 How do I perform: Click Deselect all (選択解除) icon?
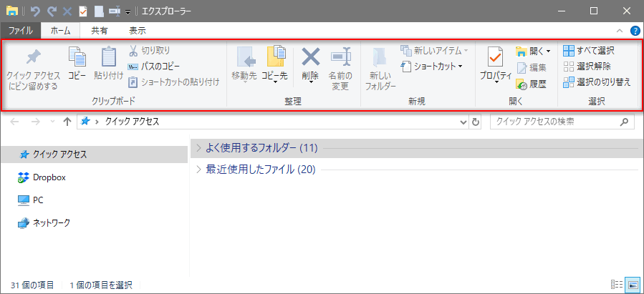click(x=568, y=67)
